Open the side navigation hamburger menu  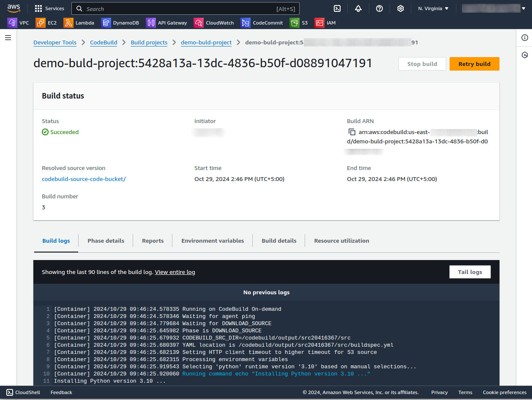click(8, 38)
